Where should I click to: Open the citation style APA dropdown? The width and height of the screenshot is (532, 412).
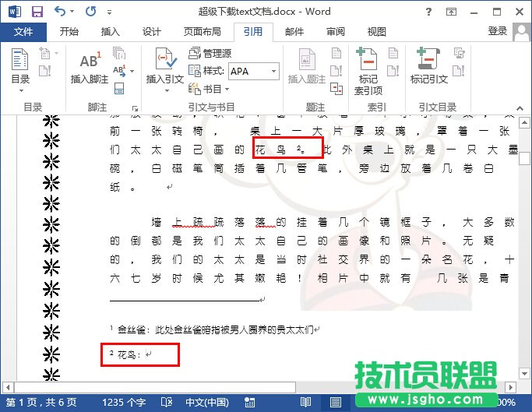point(274,71)
